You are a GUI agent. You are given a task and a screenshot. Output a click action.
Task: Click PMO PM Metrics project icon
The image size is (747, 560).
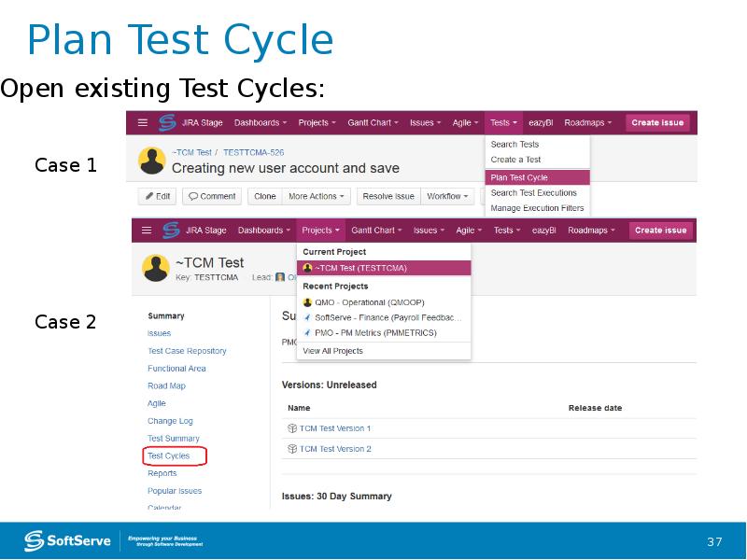click(308, 333)
